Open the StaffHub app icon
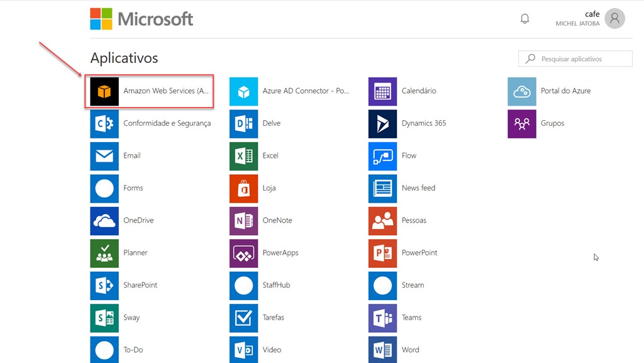Screen dimensions: 644x363 tap(243, 286)
